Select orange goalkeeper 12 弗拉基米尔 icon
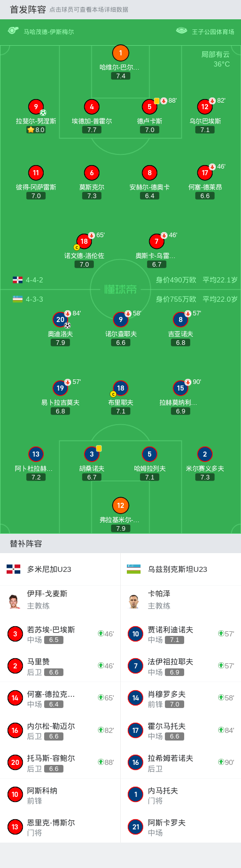This screenshot has width=241, height=868. click(120, 505)
